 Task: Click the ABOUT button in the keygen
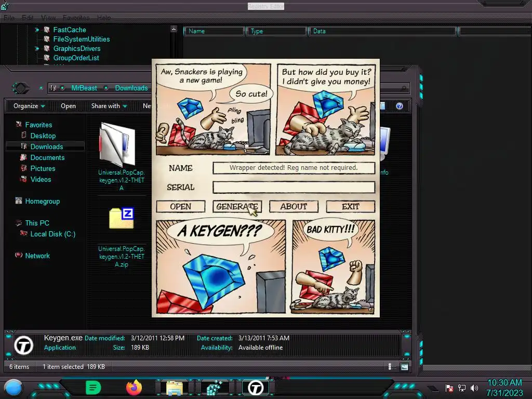point(294,206)
